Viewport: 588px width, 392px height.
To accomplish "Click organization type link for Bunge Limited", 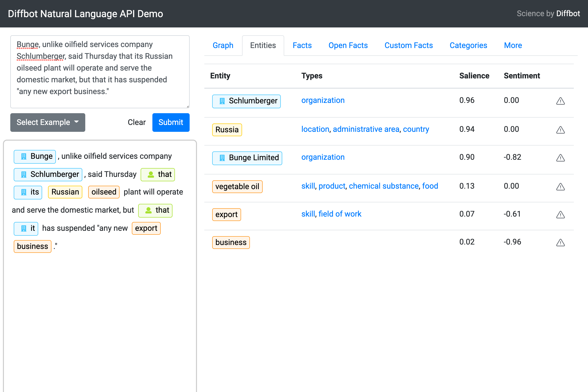I will click(x=323, y=157).
